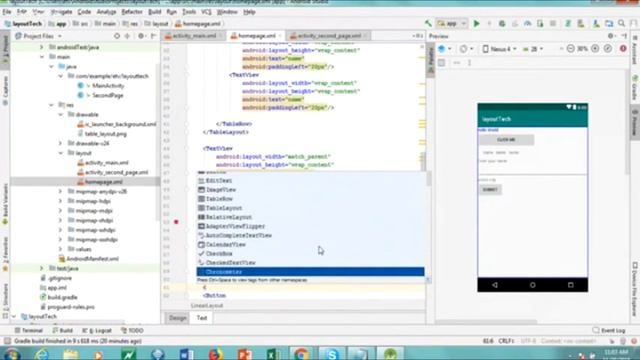The image size is (640, 360).
Task: Collapse the main folder in the tree
Action: pos(42,57)
